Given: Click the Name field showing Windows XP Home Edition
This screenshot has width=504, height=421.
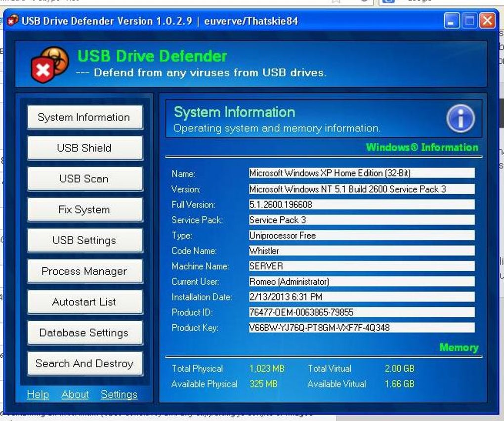Looking at the screenshot, I should [x=362, y=173].
